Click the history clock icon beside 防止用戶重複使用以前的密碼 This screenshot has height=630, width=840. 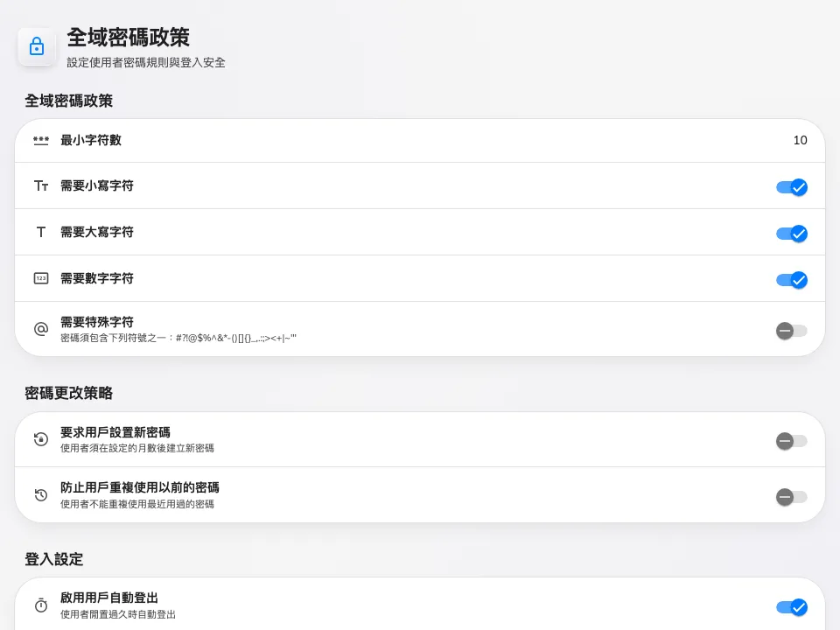[41, 495]
